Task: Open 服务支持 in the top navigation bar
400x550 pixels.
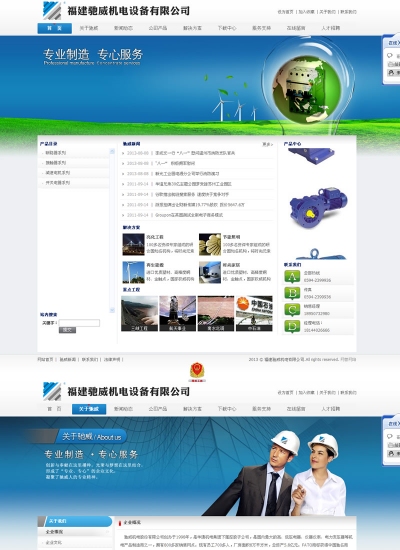Action: (x=261, y=28)
